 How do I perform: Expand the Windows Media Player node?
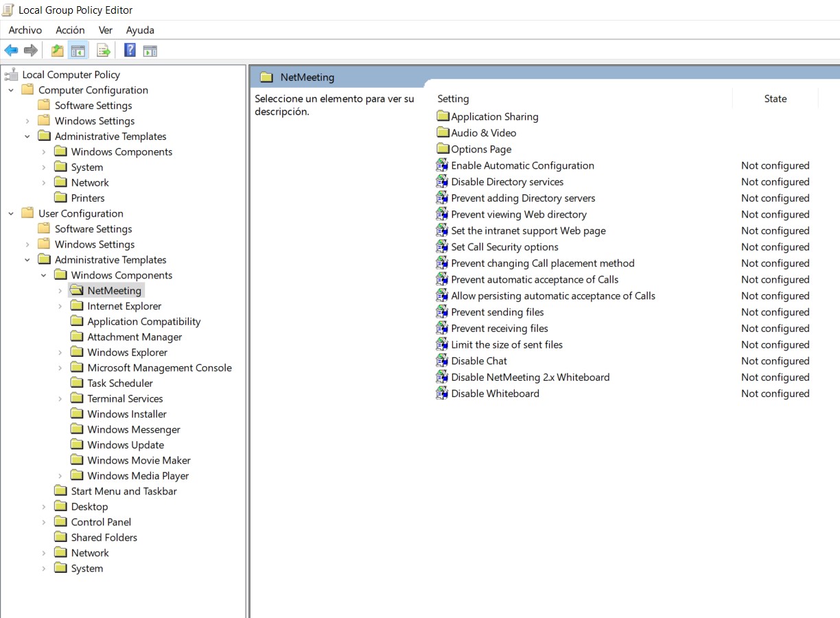click(60, 476)
